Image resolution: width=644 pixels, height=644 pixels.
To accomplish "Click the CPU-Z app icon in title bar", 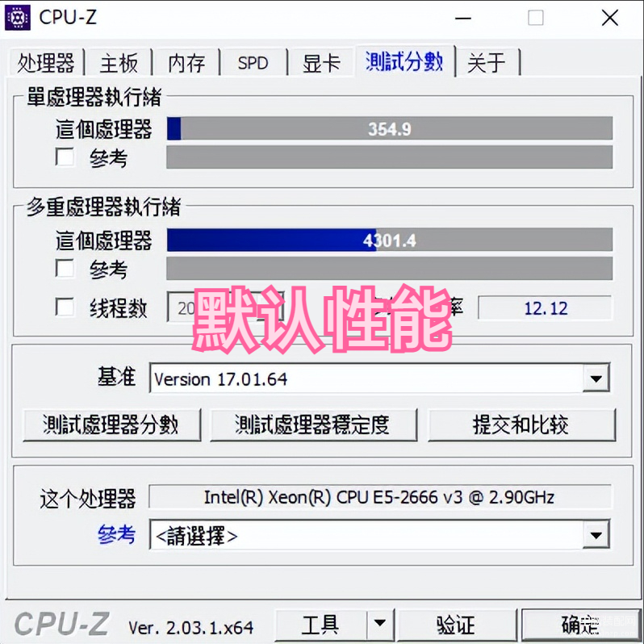I will pos(17,18).
